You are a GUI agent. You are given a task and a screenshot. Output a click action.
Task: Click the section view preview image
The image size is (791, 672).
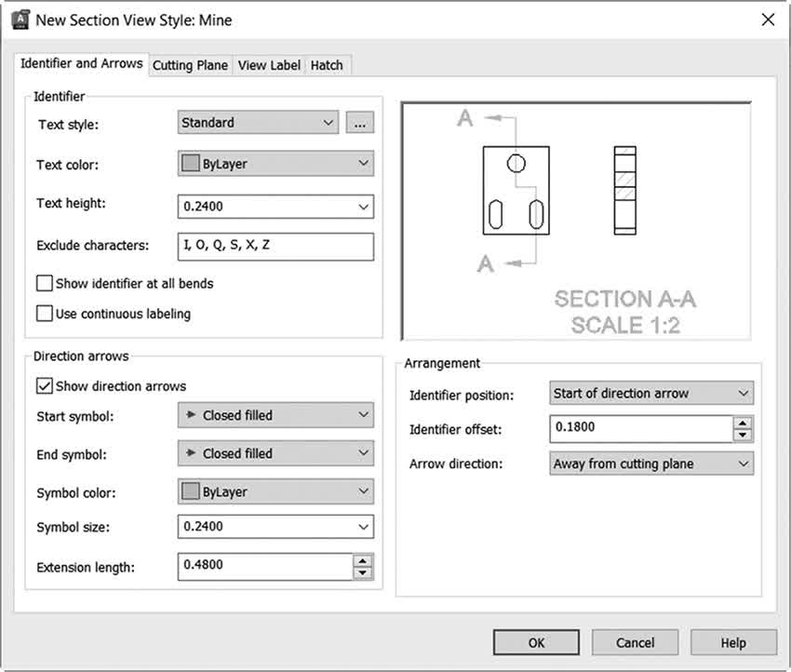(x=576, y=221)
